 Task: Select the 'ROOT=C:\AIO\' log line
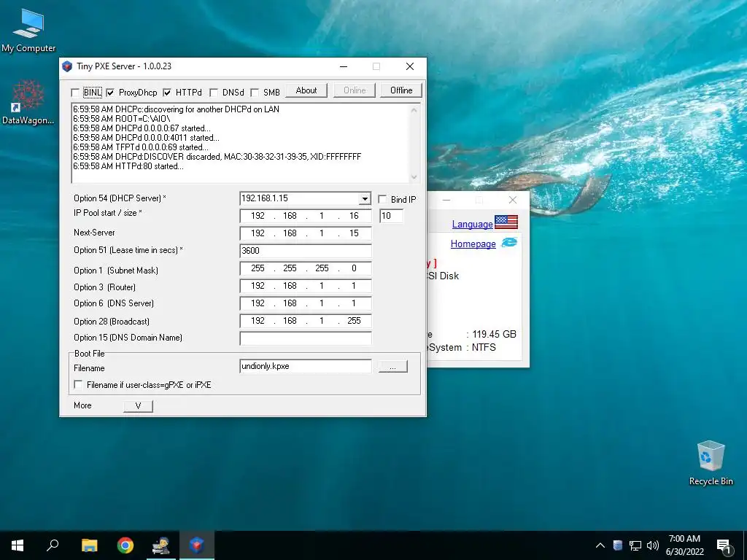tap(122, 119)
